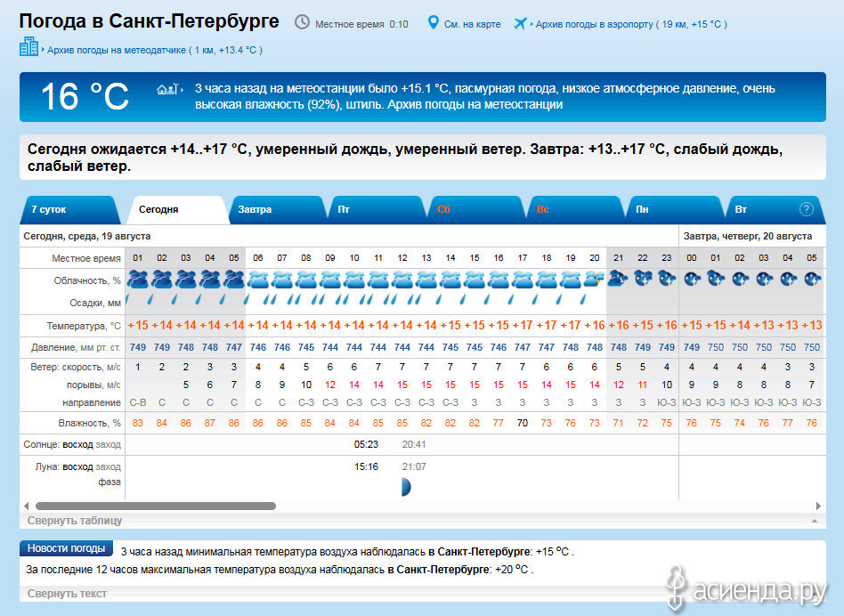The image size is (844, 616).
Task: Click the Температура, °C row label
Action: coord(84,326)
